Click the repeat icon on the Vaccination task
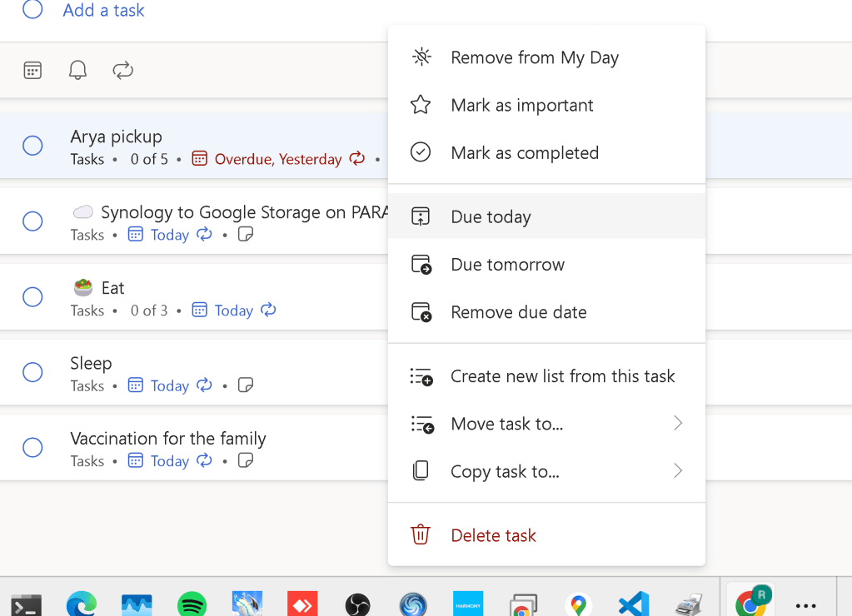 pyautogui.click(x=204, y=460)
